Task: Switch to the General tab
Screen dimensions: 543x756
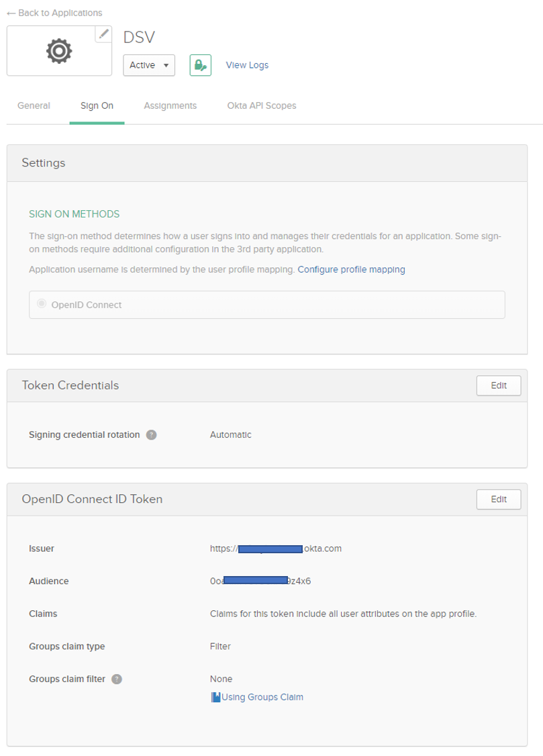Action: coord(34,105)
